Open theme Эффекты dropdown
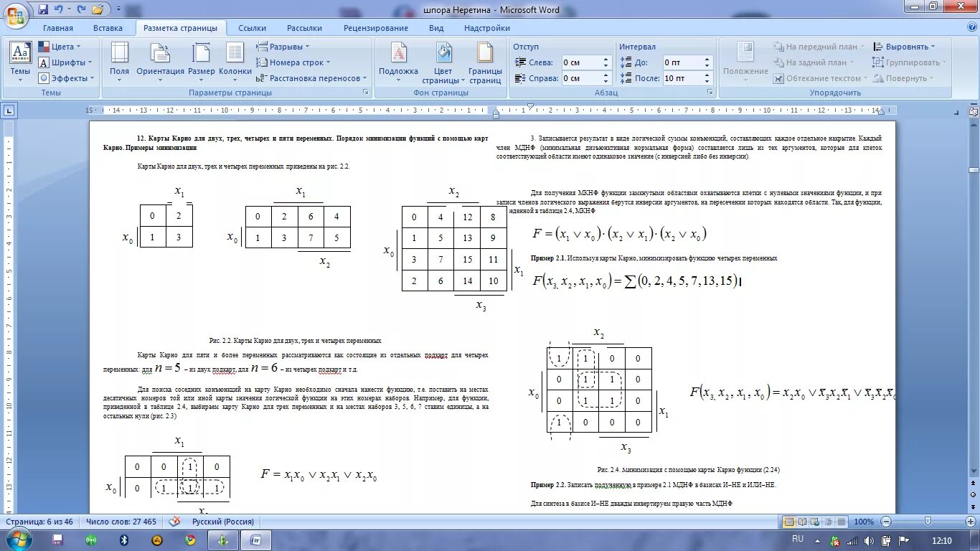This screenshot has height=551, width=980. coord(67,78)
